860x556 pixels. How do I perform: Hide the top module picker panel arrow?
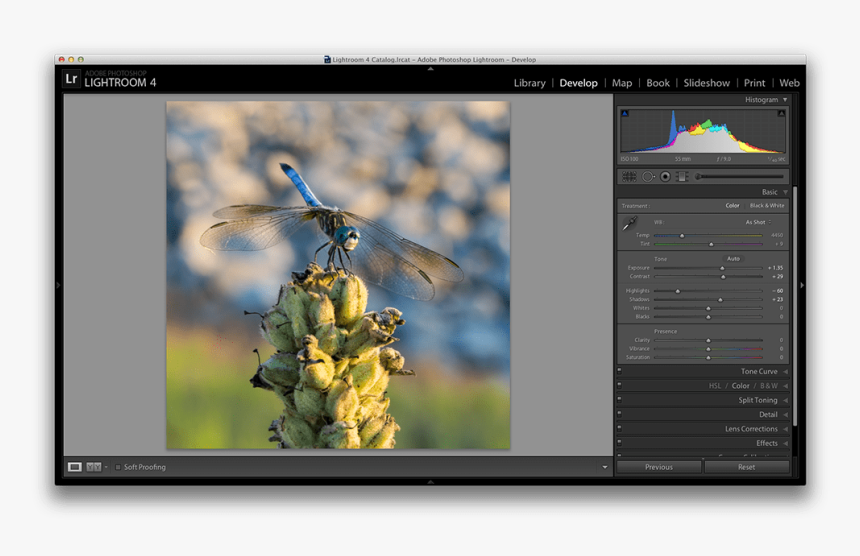click(x=431, y=69)
